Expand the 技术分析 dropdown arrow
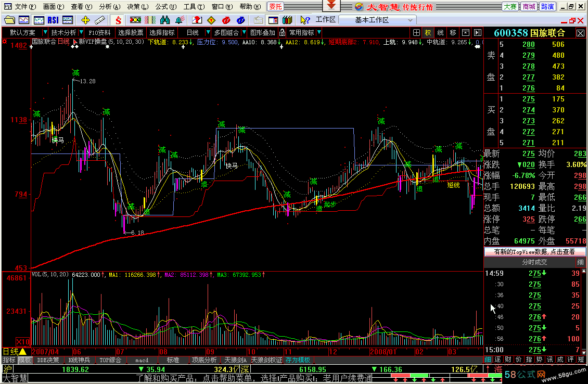The height and width of the screenshot is (384, 588). click(x=81, y=33)
